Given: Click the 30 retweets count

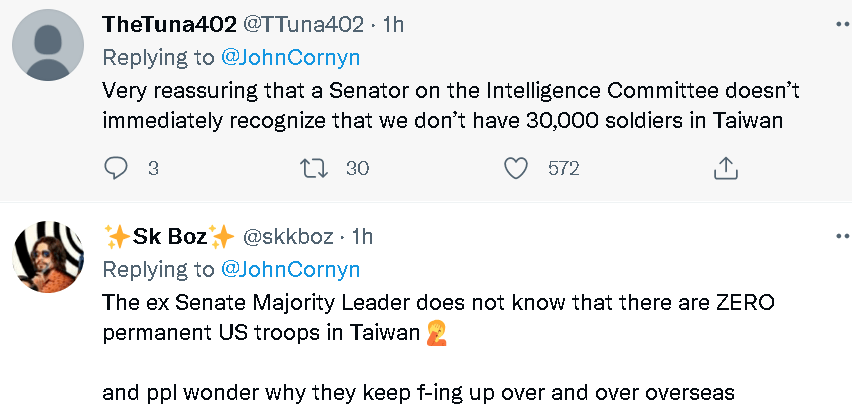Looking at the screenshot, I should 357,168.
